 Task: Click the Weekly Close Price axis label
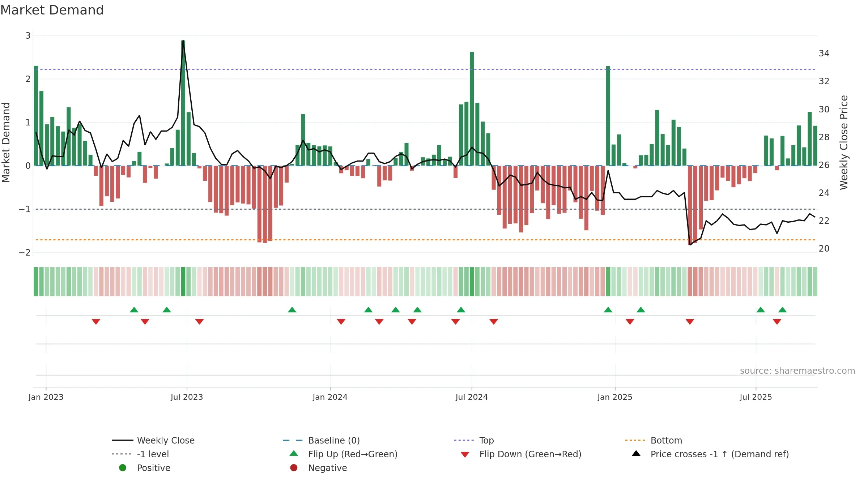[844, 142]
